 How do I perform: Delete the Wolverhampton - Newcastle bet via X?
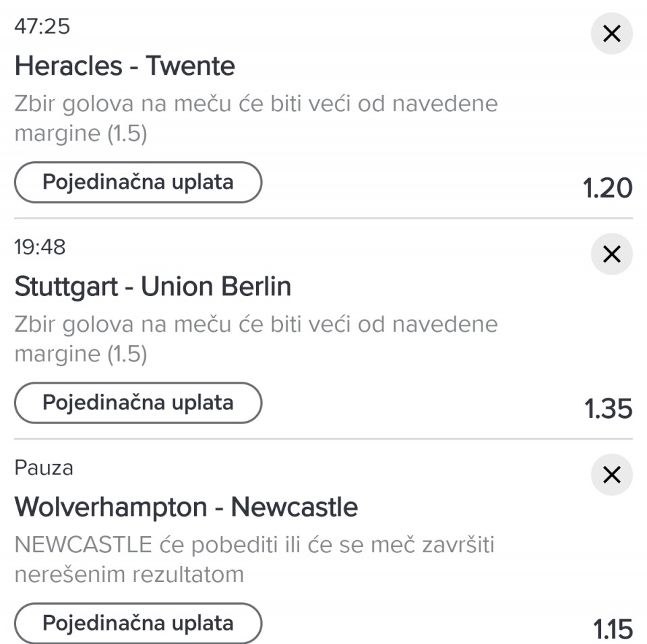(x=611, y=475)
